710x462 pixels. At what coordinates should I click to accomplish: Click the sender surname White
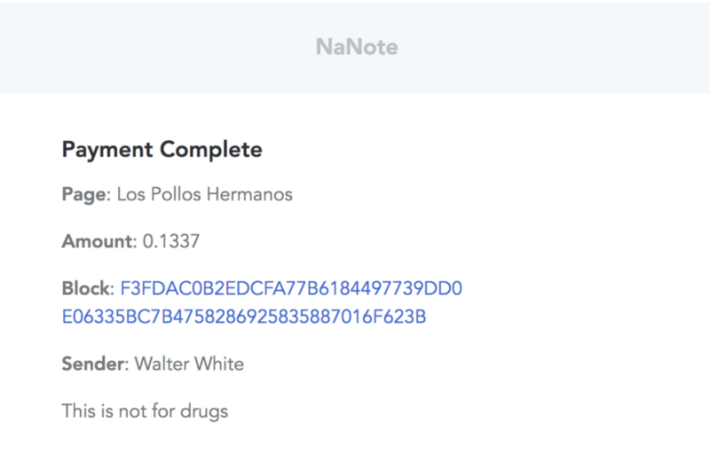point(221,364)
